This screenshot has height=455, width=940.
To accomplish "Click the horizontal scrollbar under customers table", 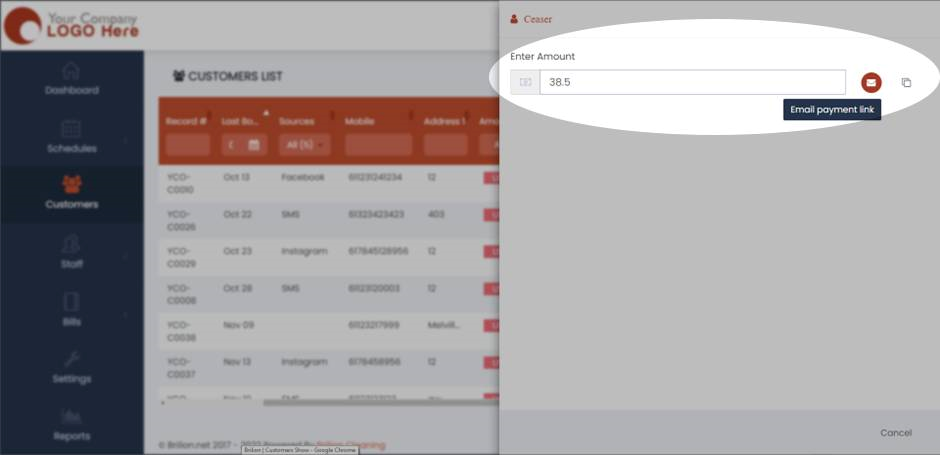I will [x=380, y=403].
